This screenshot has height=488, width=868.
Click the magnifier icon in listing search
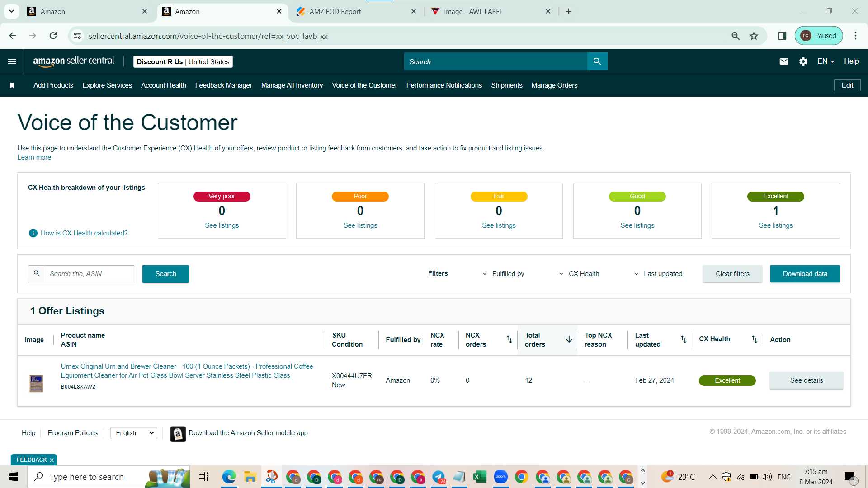tap(37, 274)
